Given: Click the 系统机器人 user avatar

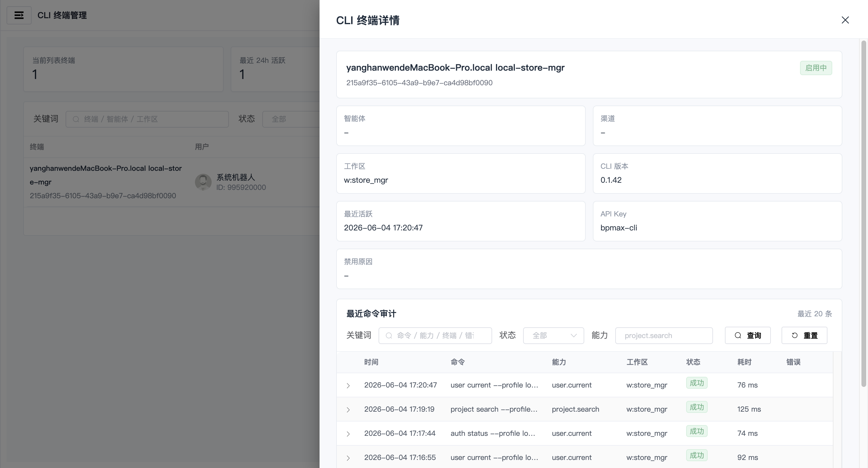Looking at the screenshot, I should [x=203, y=182].
